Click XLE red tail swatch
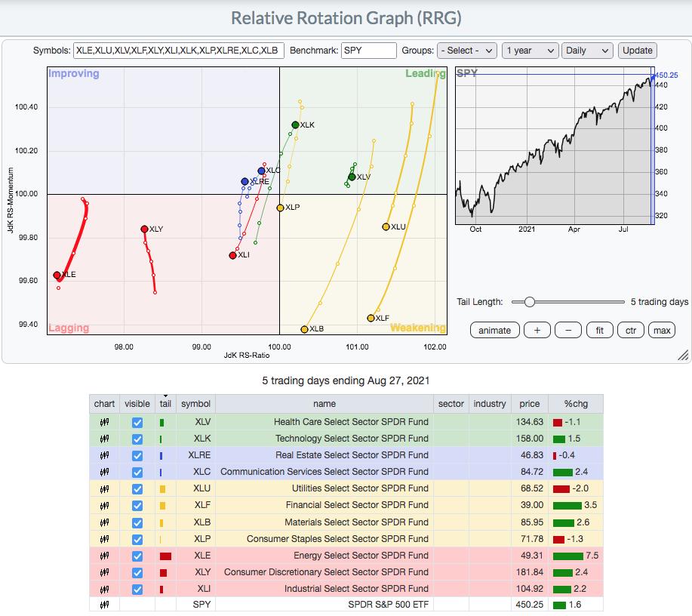Image resolution: width=692 pixels, height=616 pixels. [165, 556]
